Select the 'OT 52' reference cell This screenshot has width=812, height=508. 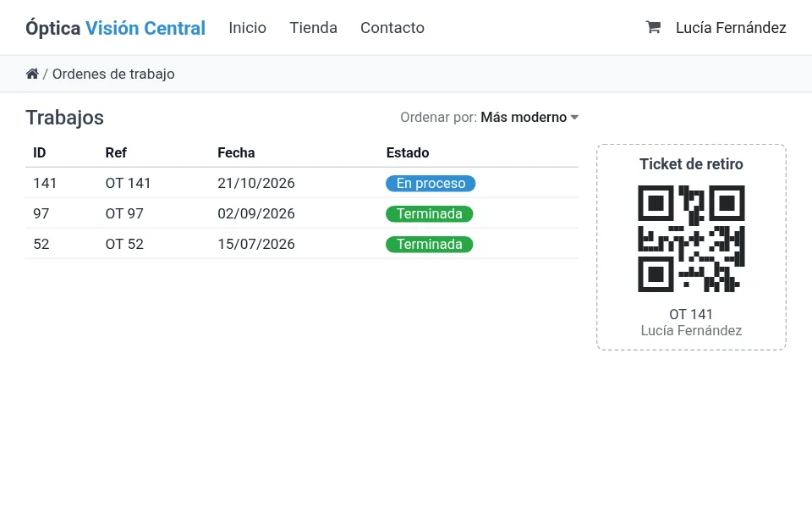click(124, 244)
